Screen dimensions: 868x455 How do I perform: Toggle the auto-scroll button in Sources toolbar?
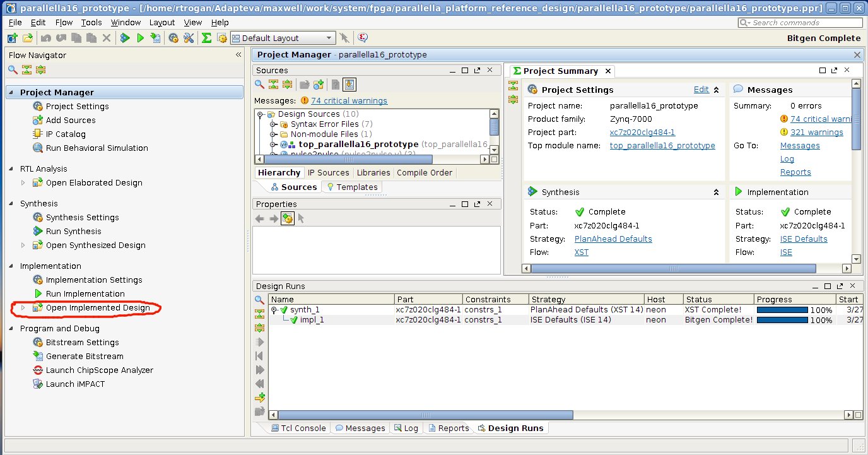[350, 85]
